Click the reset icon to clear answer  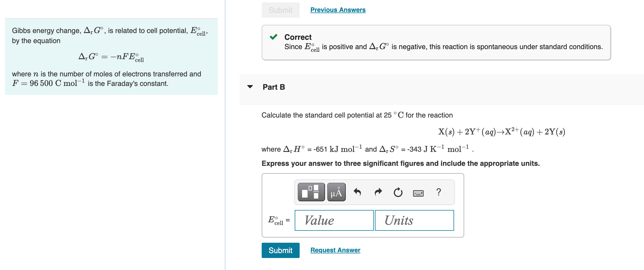point(398,192)
